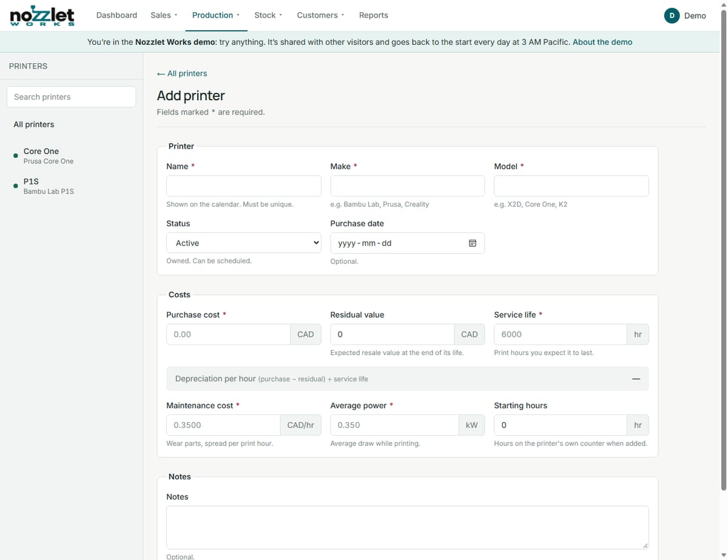Focus the Average power field

coord(394,425)
